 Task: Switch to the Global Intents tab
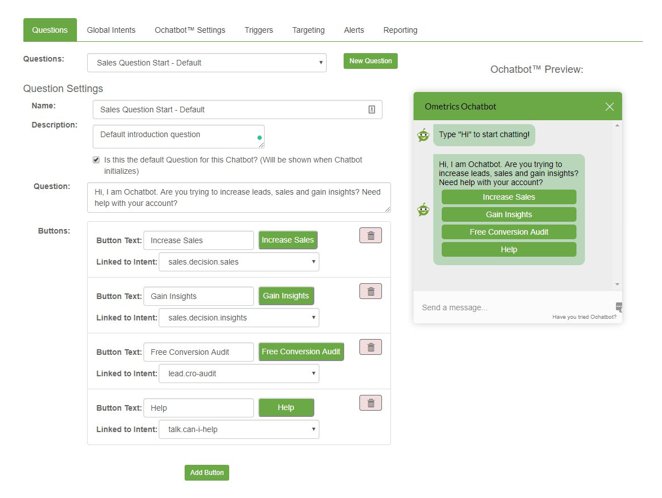pyautogui.click(x=111, y=30)
